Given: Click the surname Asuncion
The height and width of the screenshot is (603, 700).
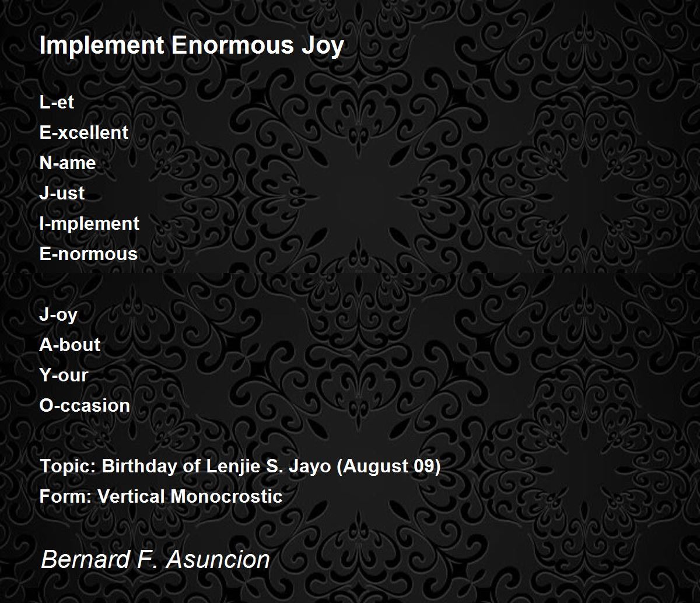Looking at the screenshot, I should pos(219,560).
